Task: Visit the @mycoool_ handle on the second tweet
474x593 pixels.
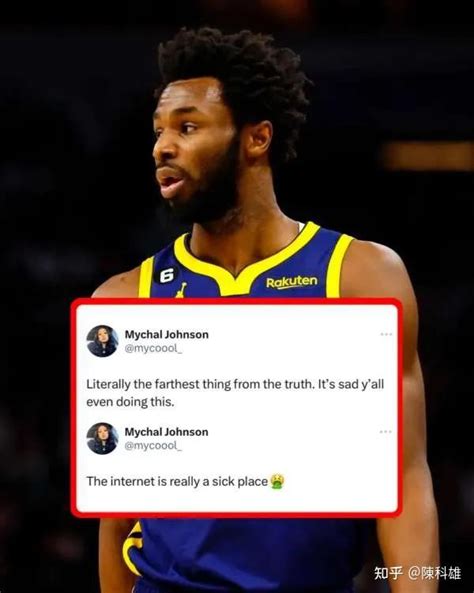Action: coord(153,446)
